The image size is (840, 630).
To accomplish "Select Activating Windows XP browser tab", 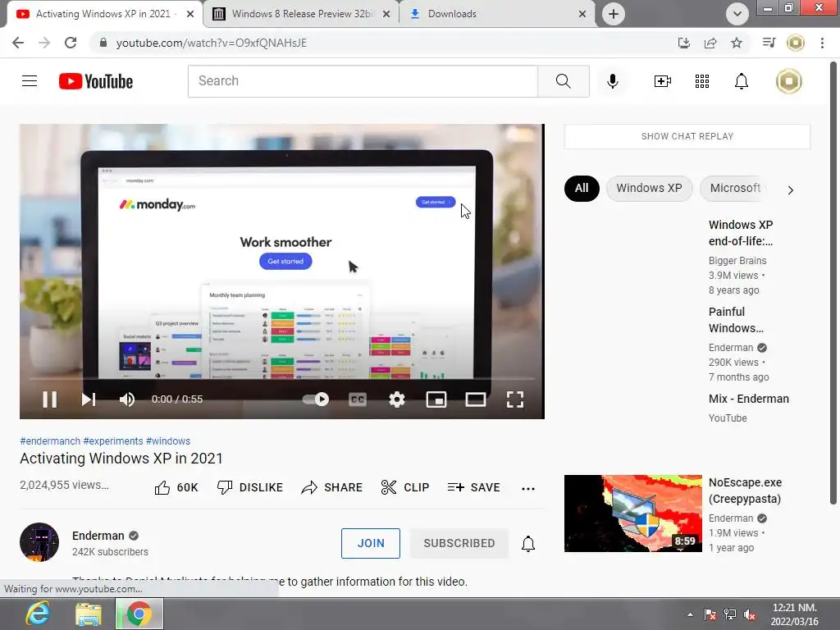I will [x=103, y=14].
